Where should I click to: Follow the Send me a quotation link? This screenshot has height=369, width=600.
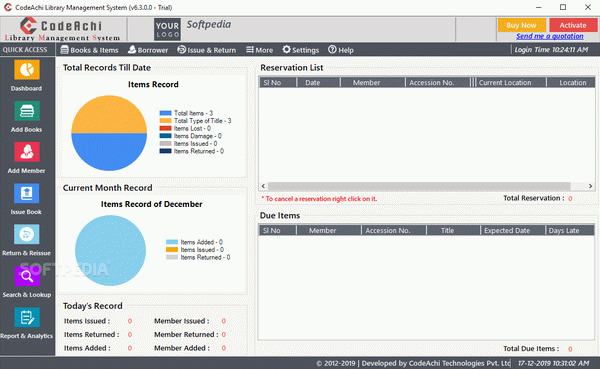pyautogui.click(x=550, y=36)
